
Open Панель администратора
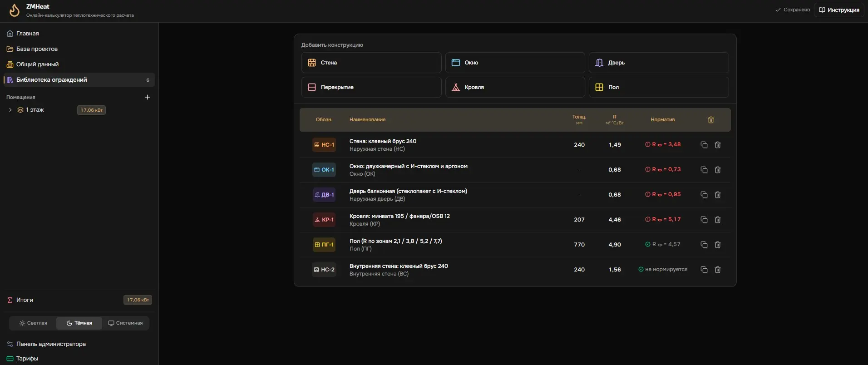click(x=79, y=344)
